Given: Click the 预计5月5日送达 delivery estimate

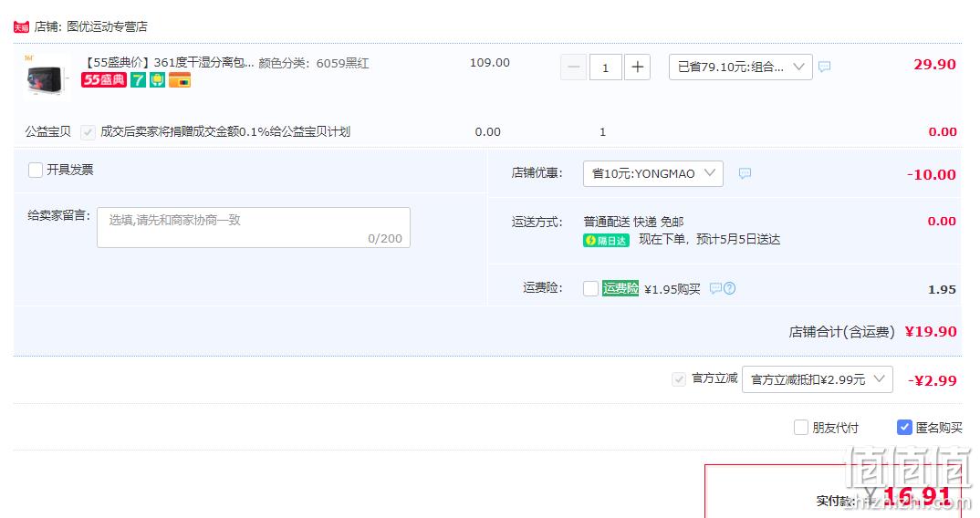Looking at the screenshot, I should (x=737, y=239).
